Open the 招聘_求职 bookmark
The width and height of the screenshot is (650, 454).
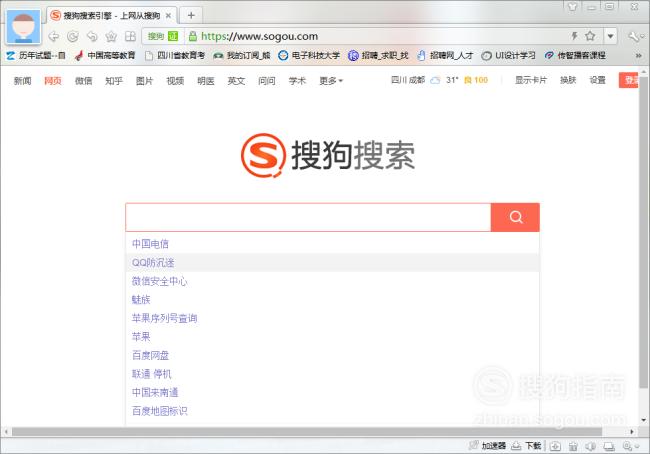378,55
